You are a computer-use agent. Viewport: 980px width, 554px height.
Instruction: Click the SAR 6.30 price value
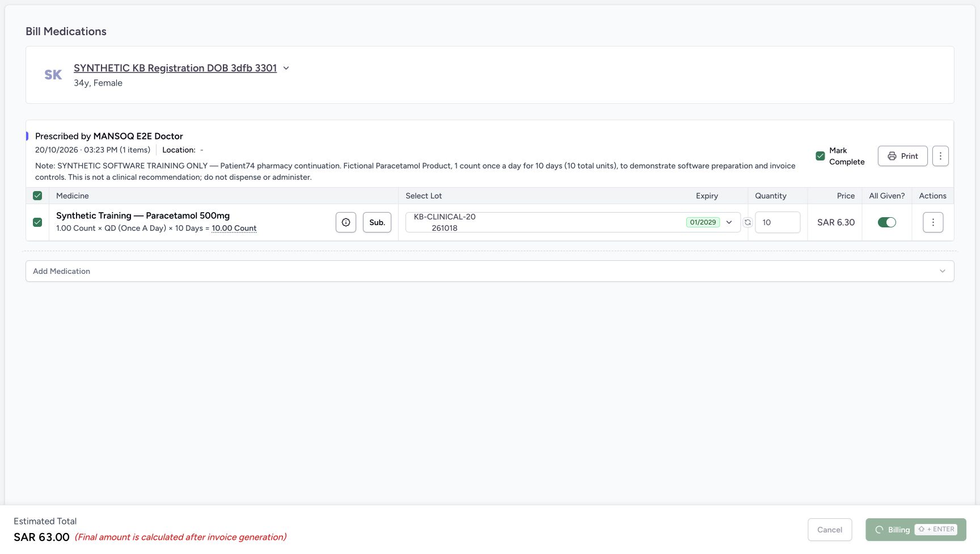point(836,222)
